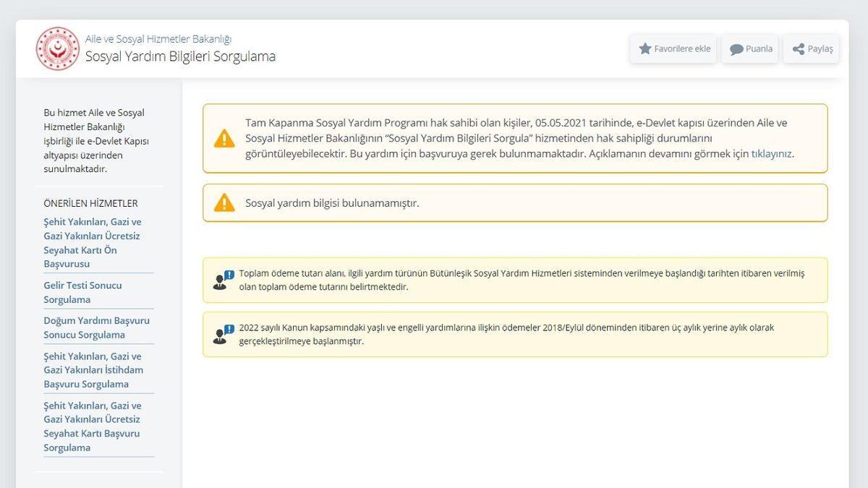The image size is (868, 488).
Task: Open the Seyahat Kartı Ön Başvurusu service
Action: point(93,242)
